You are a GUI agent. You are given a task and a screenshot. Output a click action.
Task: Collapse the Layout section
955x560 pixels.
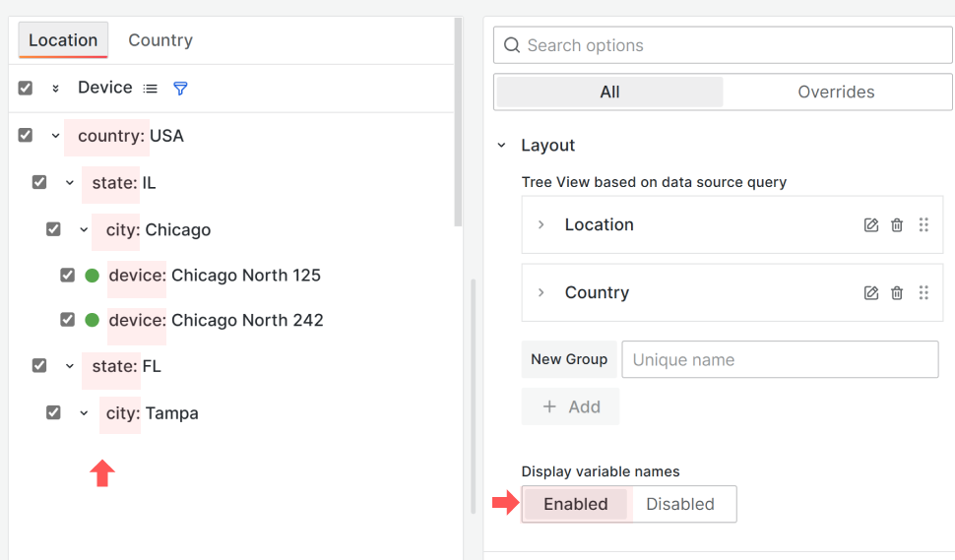[501, 146]
